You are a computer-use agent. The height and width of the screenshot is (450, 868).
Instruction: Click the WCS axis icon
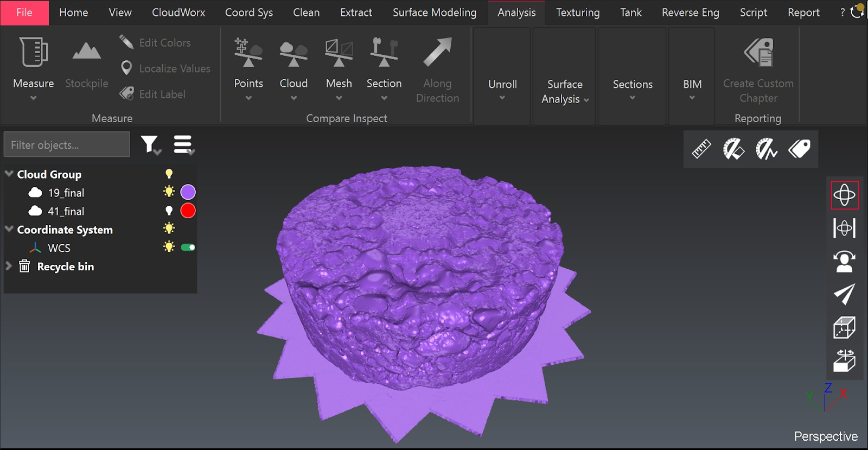click(35, 248)
